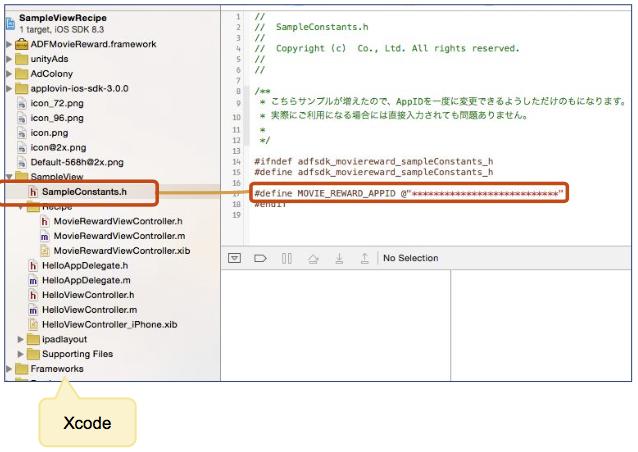Select the SampleViewRecipe project root
Viewport: 638px width, 452px height.
pos(63,18)
